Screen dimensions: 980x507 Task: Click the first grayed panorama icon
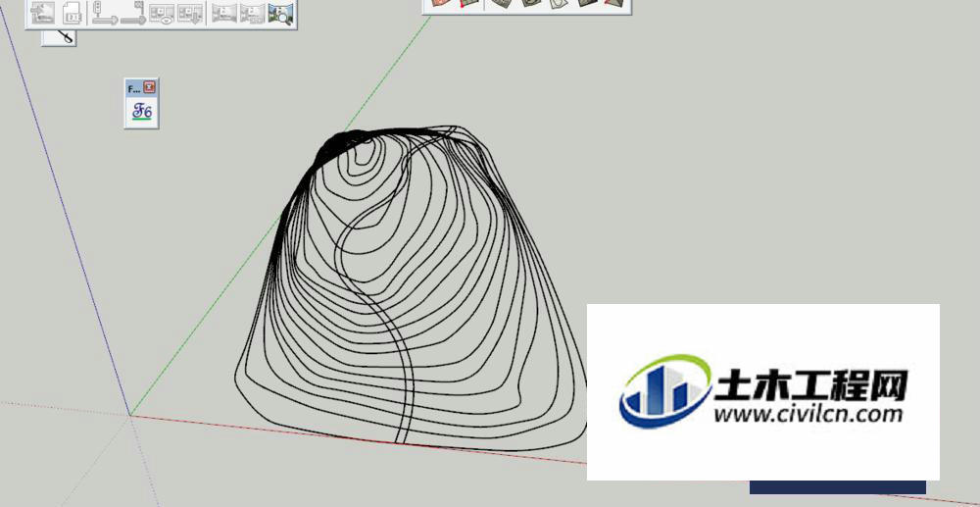[223, 13]
